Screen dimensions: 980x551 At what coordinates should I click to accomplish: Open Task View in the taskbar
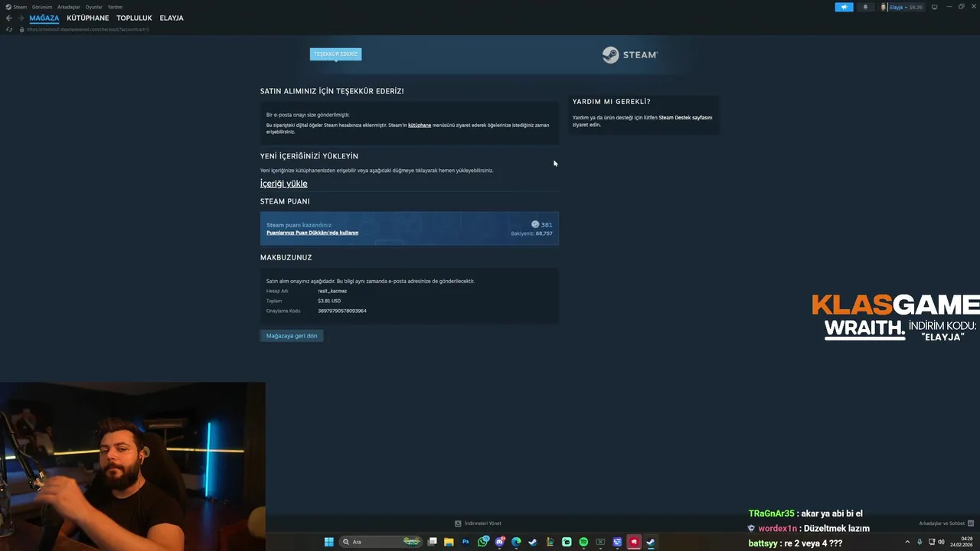click(x=432, y=542)
